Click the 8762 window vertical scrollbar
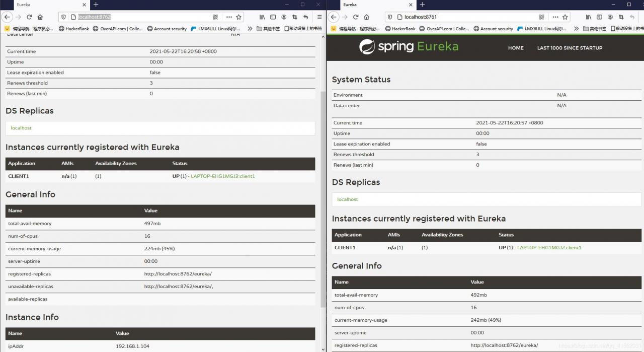Screen dimensions: 644x352 tap(323, 199)
